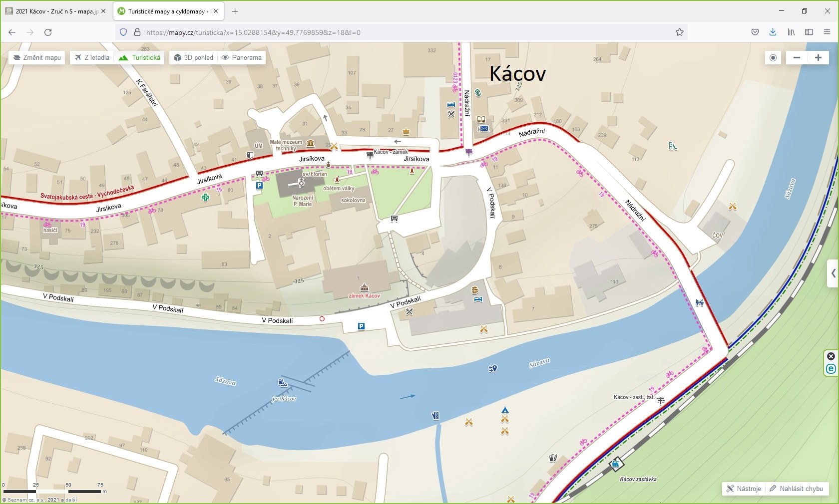Enable 3D pohled view
Screen dimensions: 839x504
tap(193, 57)
